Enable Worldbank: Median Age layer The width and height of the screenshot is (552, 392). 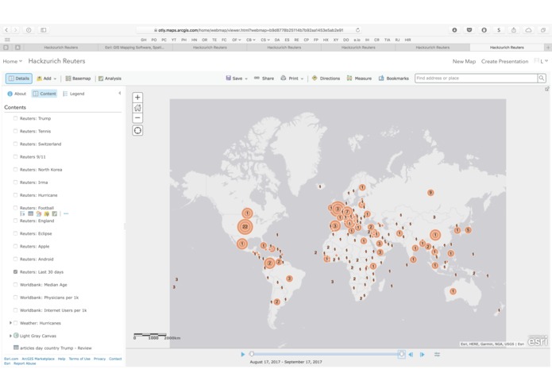point(15,285)
